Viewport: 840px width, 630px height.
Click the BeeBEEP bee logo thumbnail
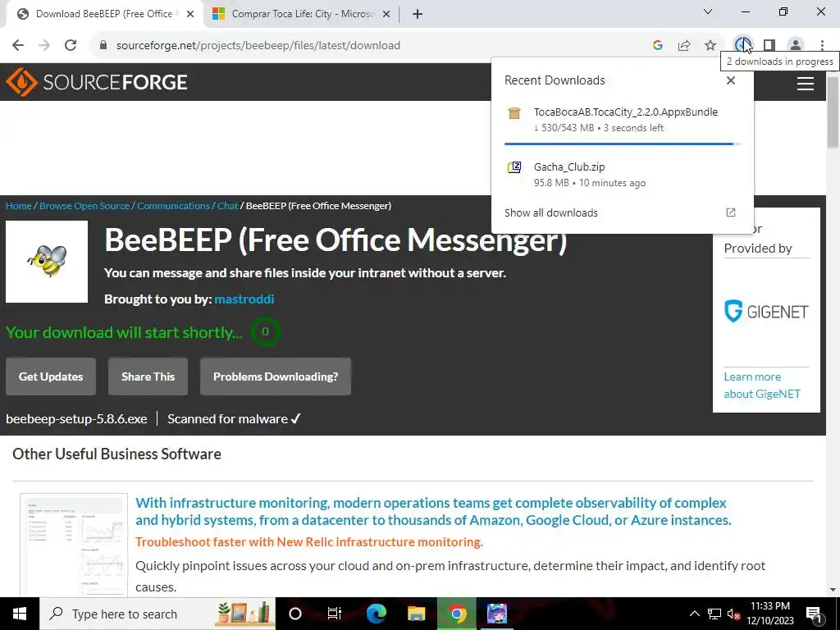click(47, 262)
